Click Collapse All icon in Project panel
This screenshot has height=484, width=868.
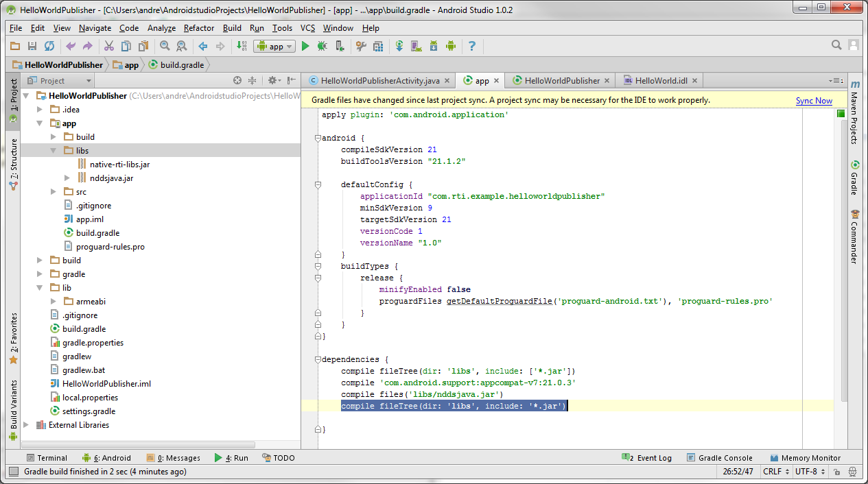pos(252,80)
